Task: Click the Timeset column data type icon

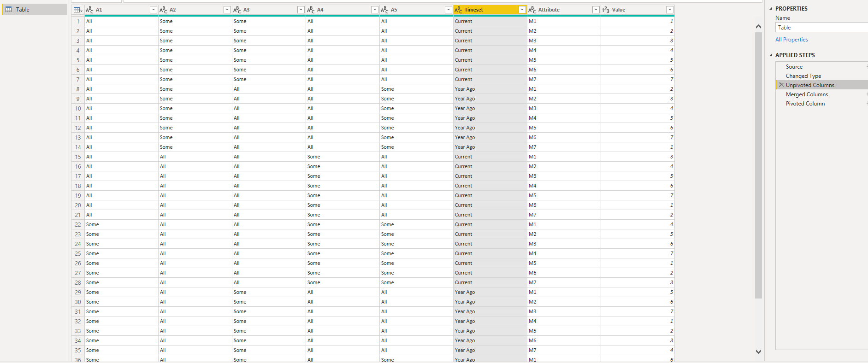Action: pos(458,10)
